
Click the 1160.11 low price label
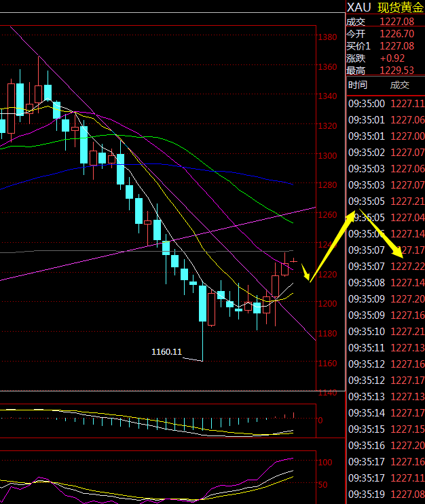(167, 351)
